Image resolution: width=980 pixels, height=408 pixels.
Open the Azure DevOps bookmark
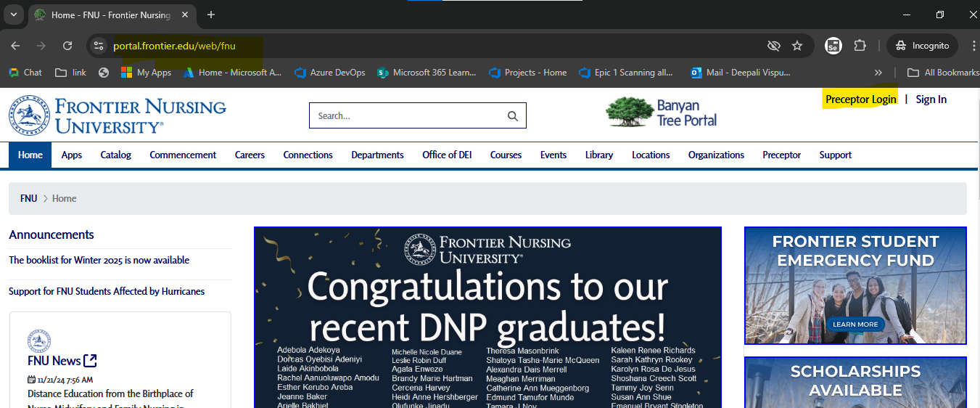pos(330,73)
